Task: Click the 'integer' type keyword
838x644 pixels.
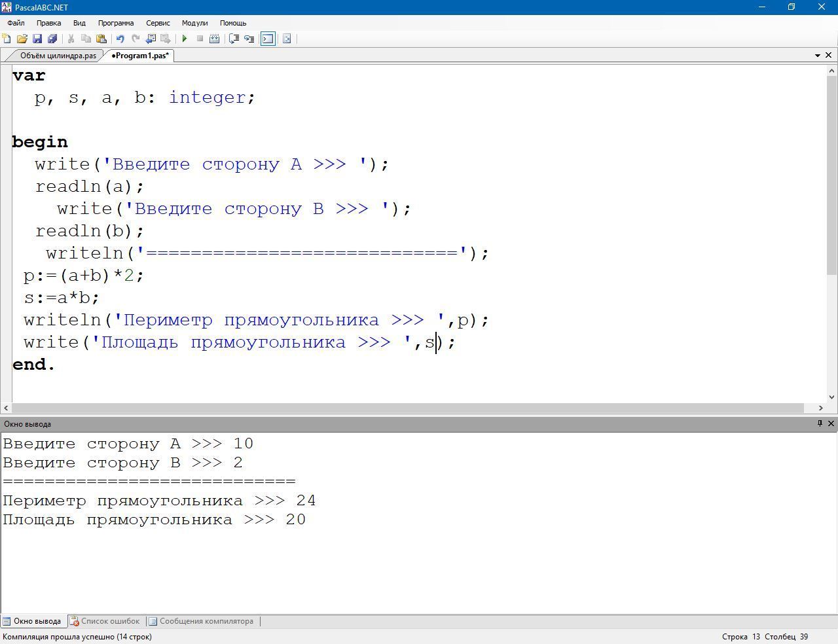Action: pyautogui.click(x=208, y=98)
